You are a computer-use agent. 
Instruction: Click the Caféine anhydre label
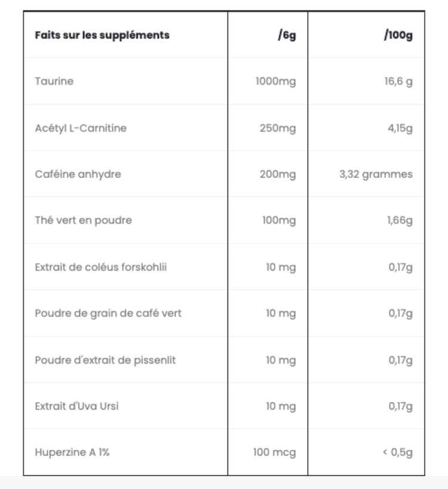click(78, 174)
